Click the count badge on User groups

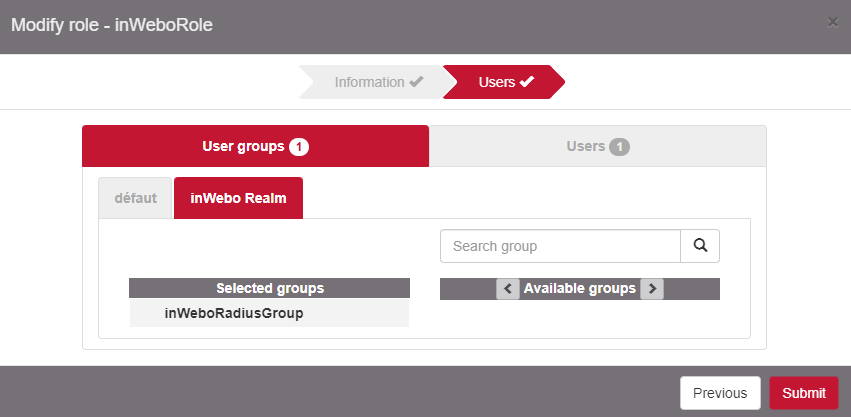[x=299, y=147]
